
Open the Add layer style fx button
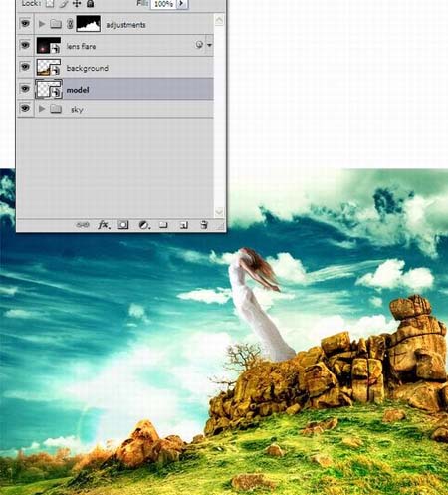click(104, 225)
